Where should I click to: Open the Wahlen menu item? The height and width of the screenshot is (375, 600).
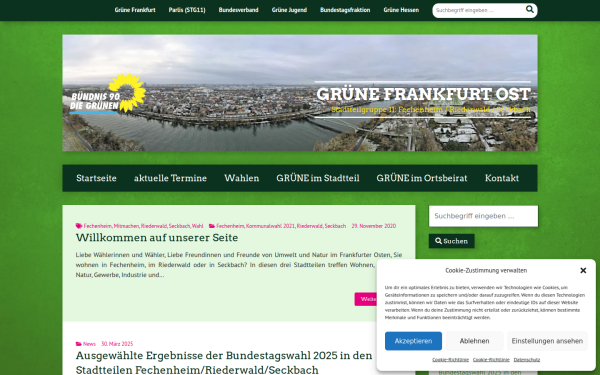[241, 178]
